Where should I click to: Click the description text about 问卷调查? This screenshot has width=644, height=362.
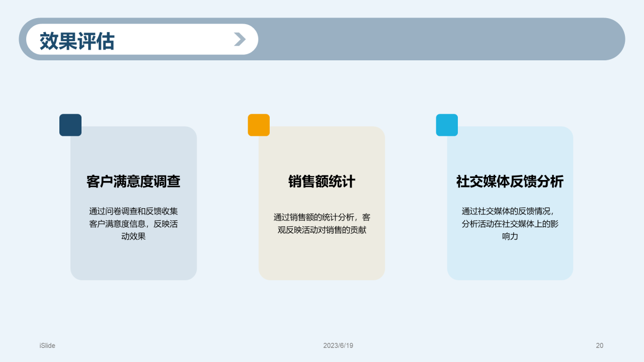coord(133,224)
